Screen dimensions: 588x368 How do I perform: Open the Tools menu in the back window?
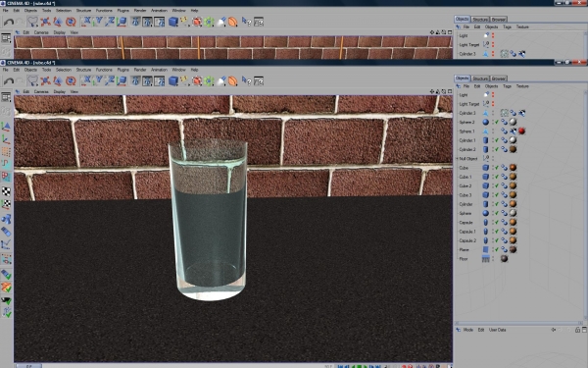(x=46, y=11)
